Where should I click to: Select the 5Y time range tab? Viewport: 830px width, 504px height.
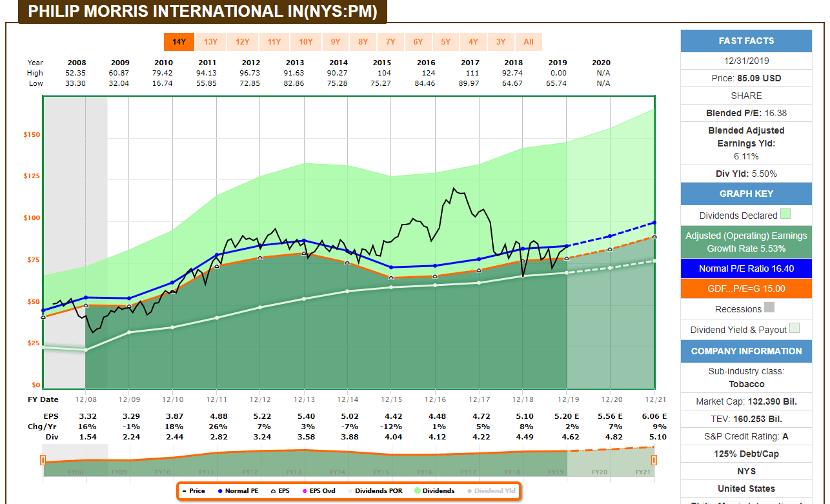click(446, 42)
